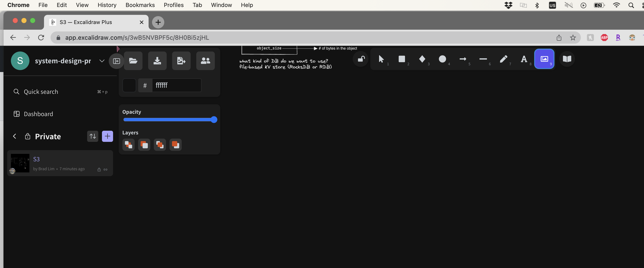The image size is (644, 268).
Task: Select the Rectangle tool
Action: pos(402,59)
